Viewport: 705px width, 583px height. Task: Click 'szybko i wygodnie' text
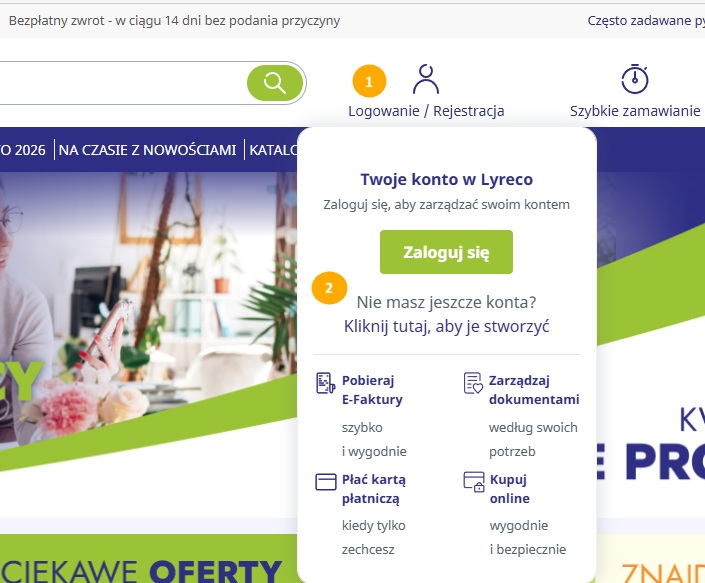click(x=374, y=439)
